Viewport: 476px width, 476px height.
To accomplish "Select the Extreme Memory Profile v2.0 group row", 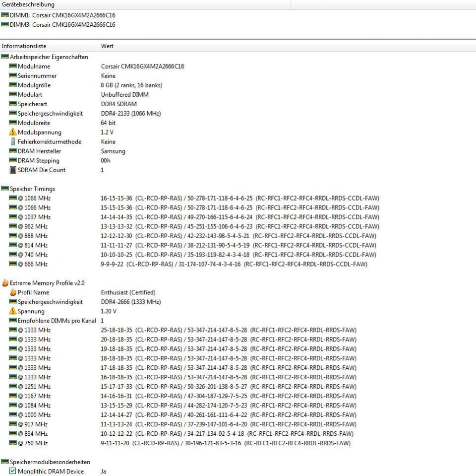I will [x=47, y=283].
